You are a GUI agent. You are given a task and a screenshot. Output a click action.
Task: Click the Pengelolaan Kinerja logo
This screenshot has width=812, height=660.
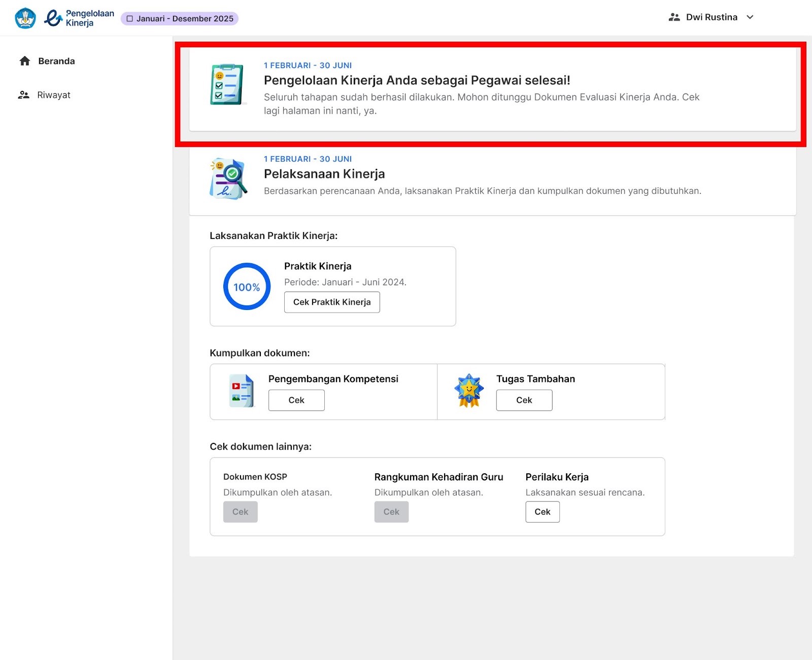pyautogui.click(x=79, y=18)
